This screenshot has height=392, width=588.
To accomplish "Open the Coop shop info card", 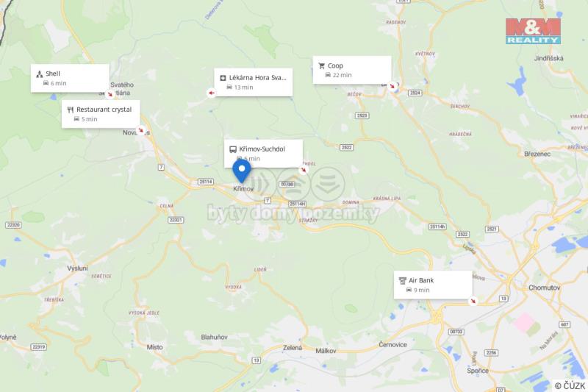I will tap(352, 70).
